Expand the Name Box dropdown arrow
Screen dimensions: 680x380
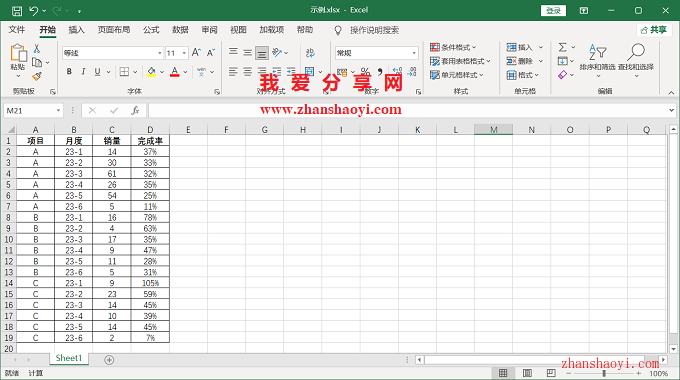pyautogui.click(x=58, y=111)
